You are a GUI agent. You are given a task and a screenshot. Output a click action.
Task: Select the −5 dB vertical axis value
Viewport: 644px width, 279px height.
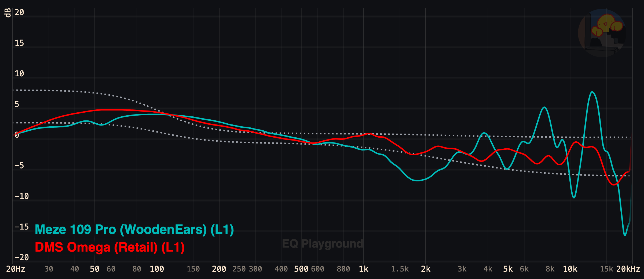click(19, 166)
